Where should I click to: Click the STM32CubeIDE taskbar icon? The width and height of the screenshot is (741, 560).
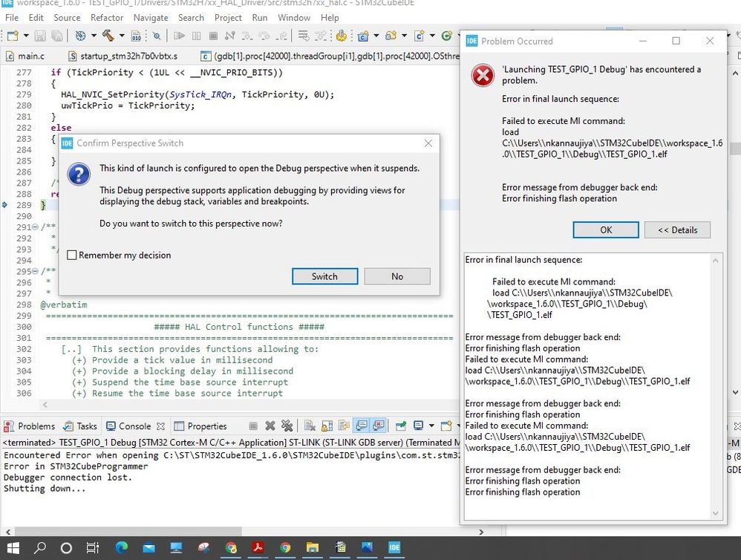click(394, 547)
